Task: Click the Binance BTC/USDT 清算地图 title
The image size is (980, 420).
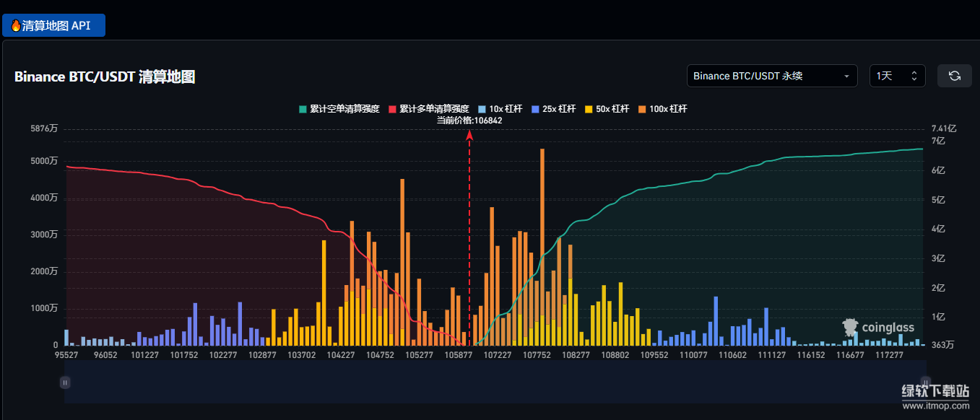Action: [x=105, y=76]
